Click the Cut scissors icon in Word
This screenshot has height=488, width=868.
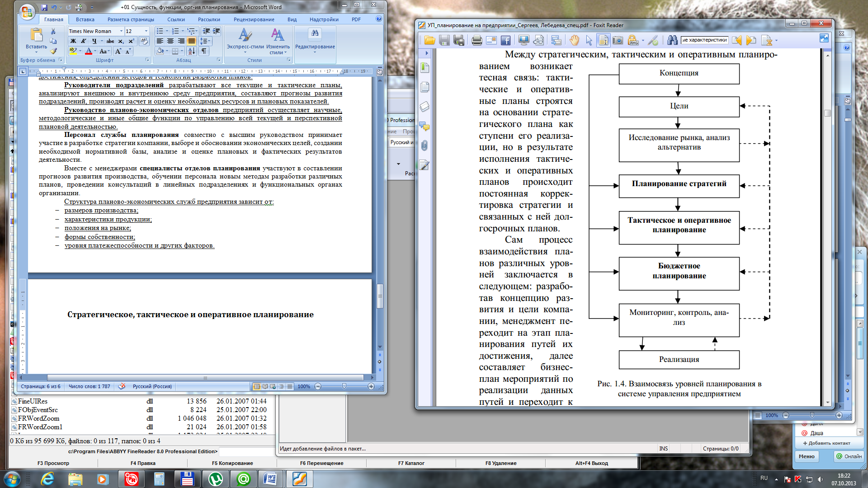pos(53,31)
